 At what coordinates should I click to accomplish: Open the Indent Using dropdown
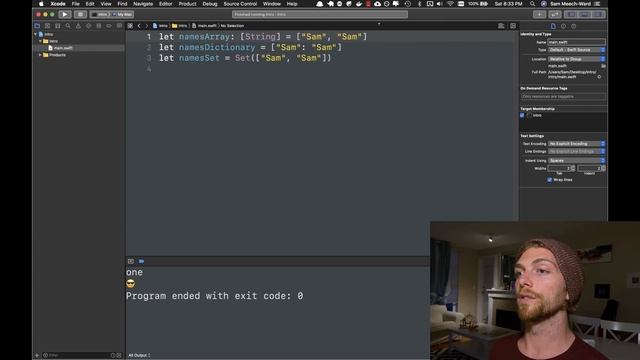[x=576, y=160]
